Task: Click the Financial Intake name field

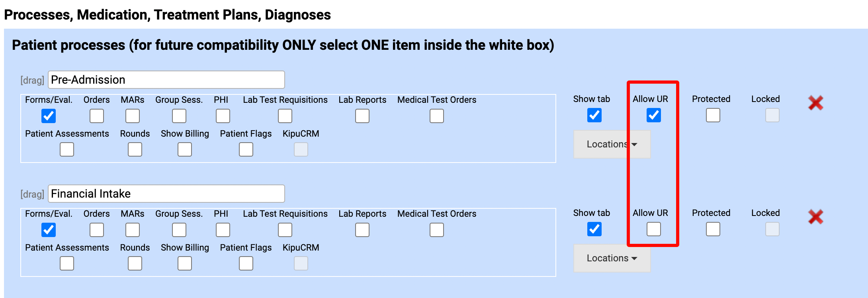Action: [x=166, y=194]
